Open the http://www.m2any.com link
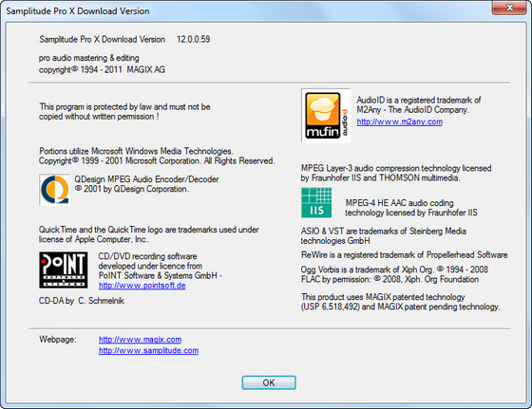 399,121
